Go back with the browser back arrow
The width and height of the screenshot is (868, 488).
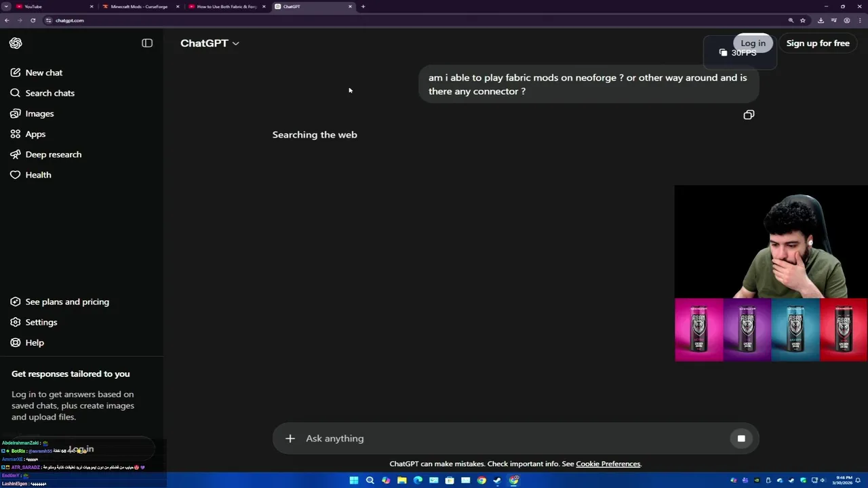click(7, 20)
